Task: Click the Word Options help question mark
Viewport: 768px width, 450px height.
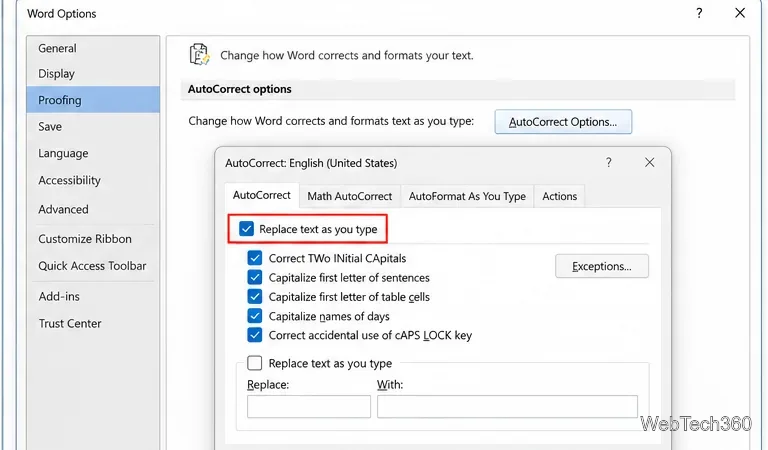Action: pyautogui.click(x=699, y=13)
